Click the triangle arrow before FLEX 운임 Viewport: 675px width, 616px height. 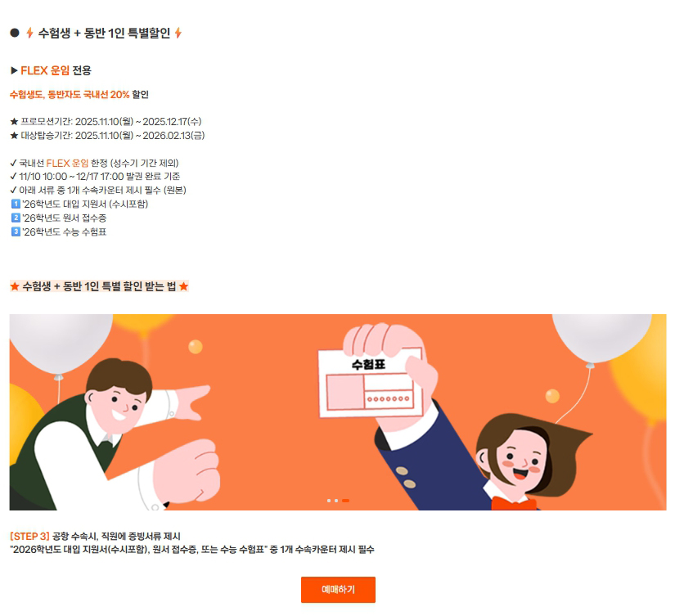click(x=14, y=70)
